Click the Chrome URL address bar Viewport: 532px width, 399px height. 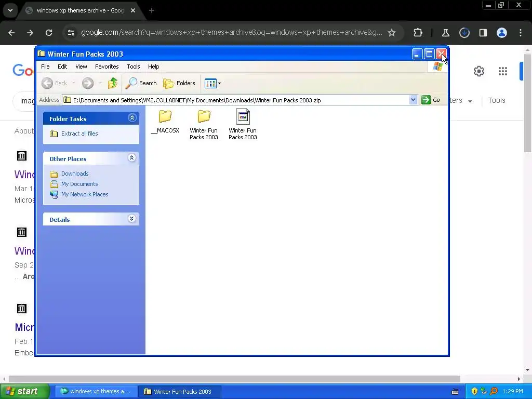(231, 33)
